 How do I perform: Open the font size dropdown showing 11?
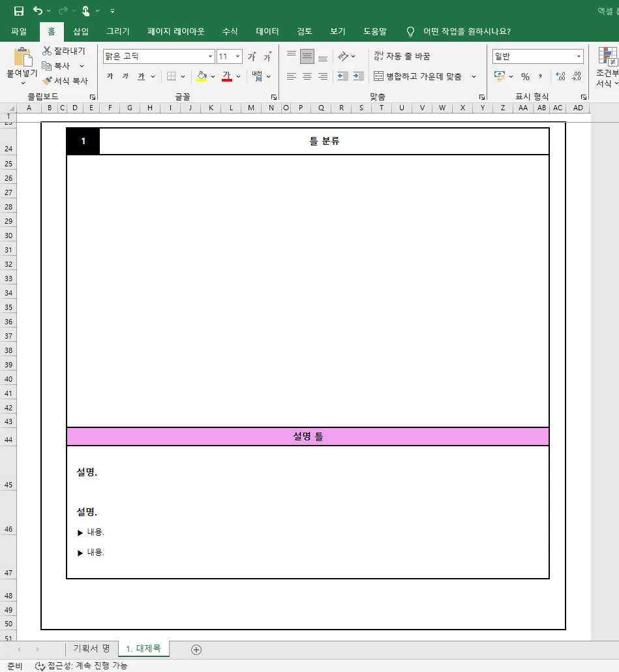pyautogui.click(x=237, y=56)
